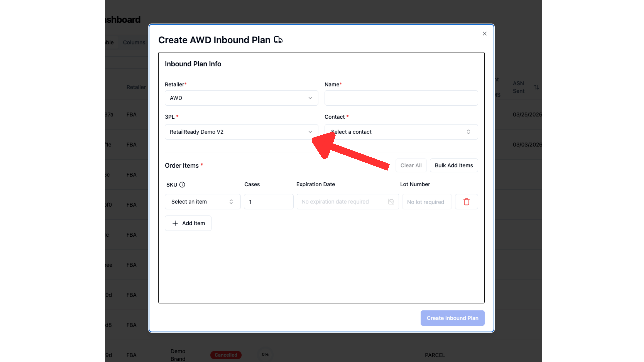Click Create Inbound Plan button
Viewport: 644px width, 362px height.
[x=452, y=318]
